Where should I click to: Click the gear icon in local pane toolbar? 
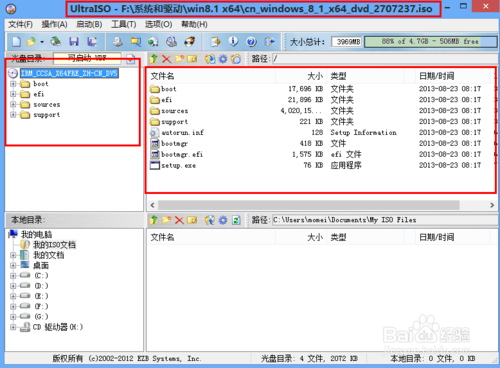pos(223,220)
